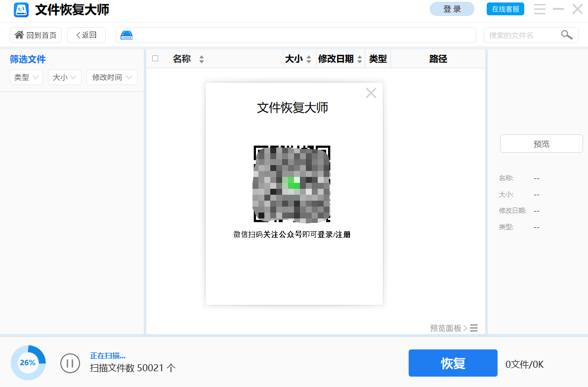588x387 pixels.
Task: Click the 0文件/0K count text
Action: point(524,364)
